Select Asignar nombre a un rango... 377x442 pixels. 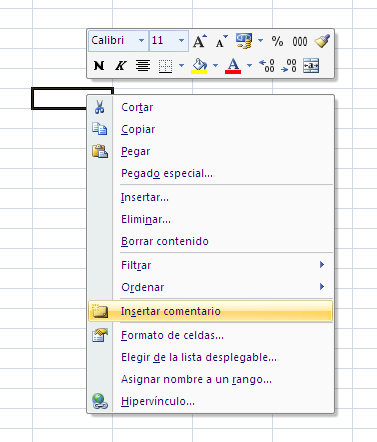[x=211, y=379]
